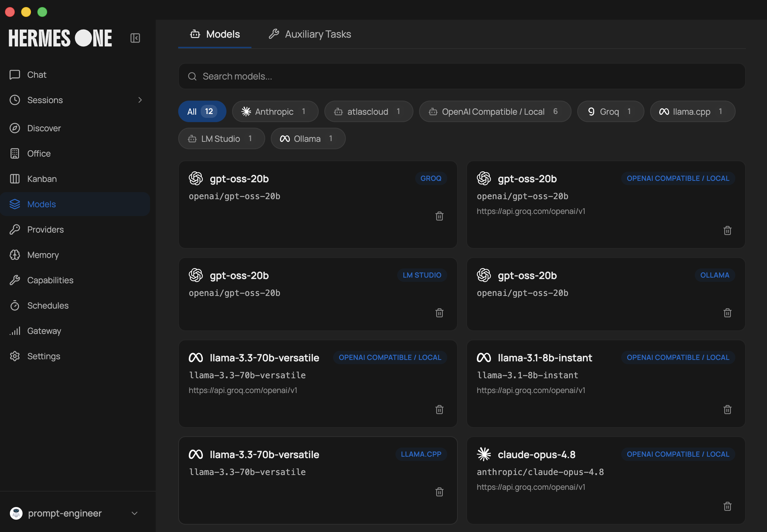Filter models by All
Viewport: 767px width, 532px height.
[202, 112]
